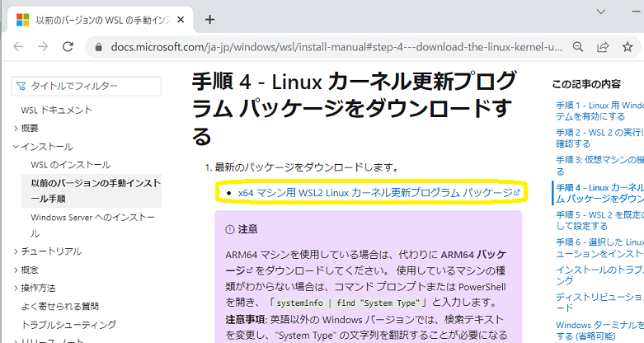This screenshot has height=343, width=644.
Task: Jump to Windows ターミナル section link
Action: coord(599,331)
